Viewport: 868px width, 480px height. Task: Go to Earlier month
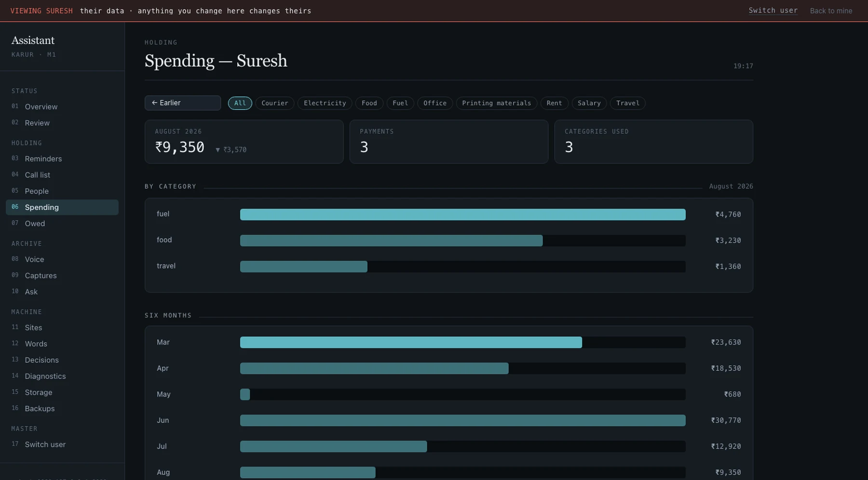183,103
